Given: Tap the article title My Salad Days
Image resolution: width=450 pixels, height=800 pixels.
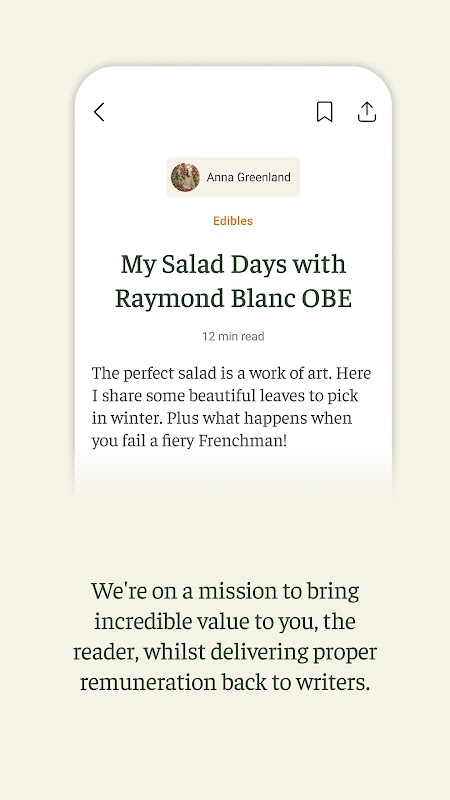Looking at the screenshot, I should pos(233,281).
